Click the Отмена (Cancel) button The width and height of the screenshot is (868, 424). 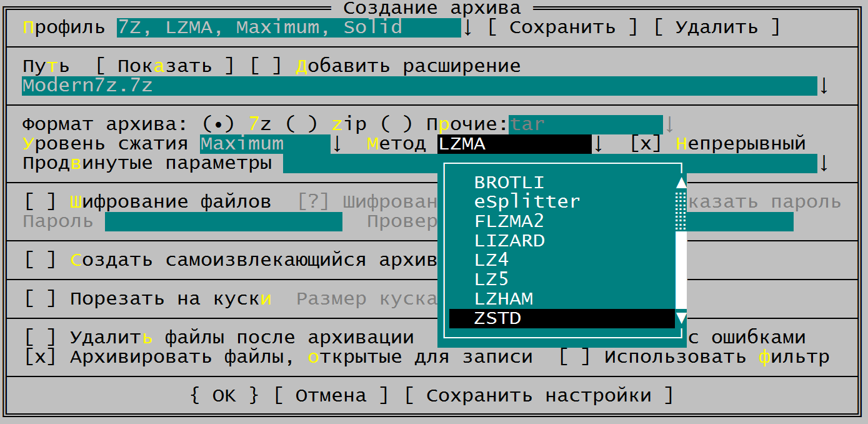coord(331,396)
